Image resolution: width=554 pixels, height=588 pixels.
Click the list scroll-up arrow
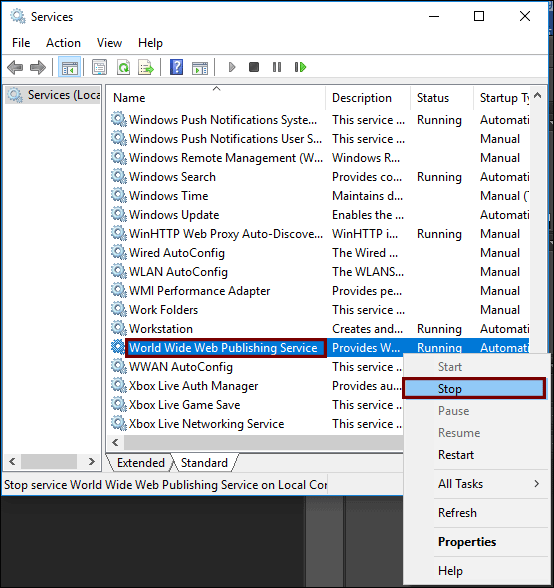pyautogui.click(x=537, y=95)
